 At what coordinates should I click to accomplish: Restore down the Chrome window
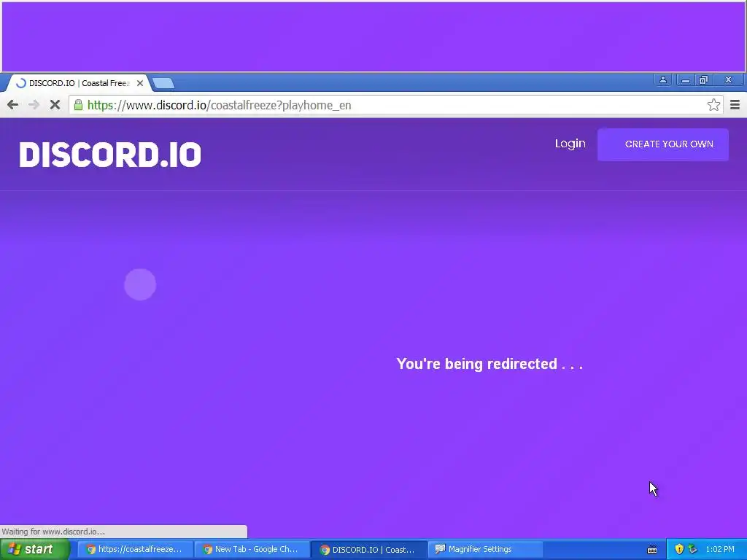tap(704, 80)
